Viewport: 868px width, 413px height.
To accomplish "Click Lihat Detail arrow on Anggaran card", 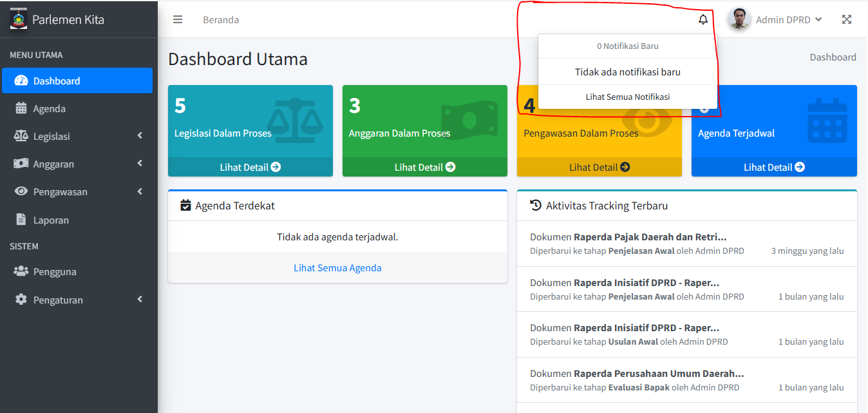I will click(451, 167).
